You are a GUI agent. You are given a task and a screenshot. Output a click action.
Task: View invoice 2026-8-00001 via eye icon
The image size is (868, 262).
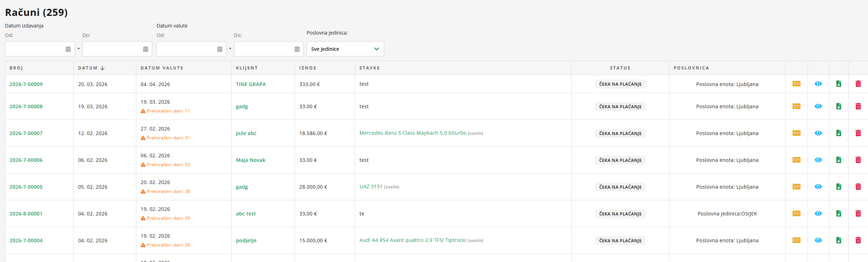[818, 214]
